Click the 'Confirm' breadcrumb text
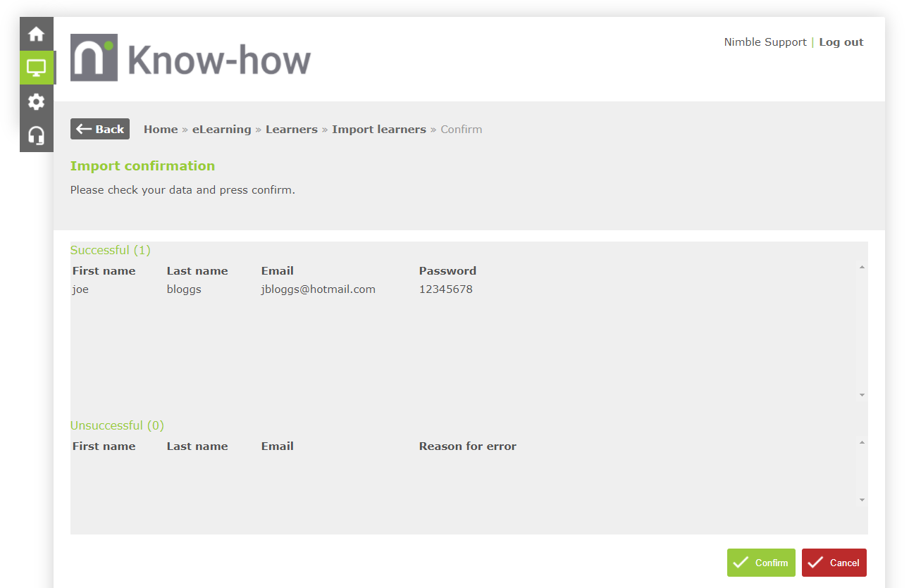Screen dimensions: 909x588 (x=462, y=130)
